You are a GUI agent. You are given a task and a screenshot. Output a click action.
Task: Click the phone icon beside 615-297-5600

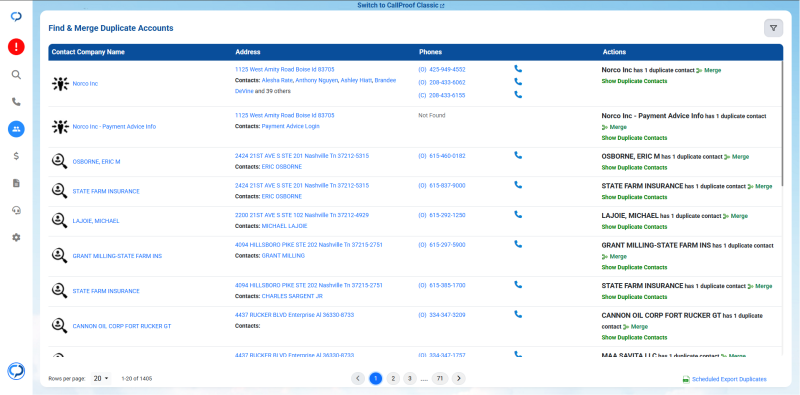518,244
